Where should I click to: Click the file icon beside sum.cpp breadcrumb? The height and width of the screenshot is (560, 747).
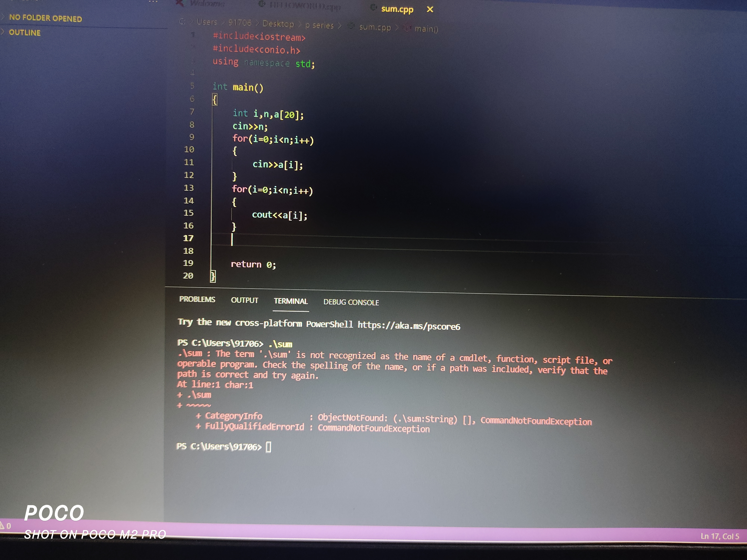point(351,26)
